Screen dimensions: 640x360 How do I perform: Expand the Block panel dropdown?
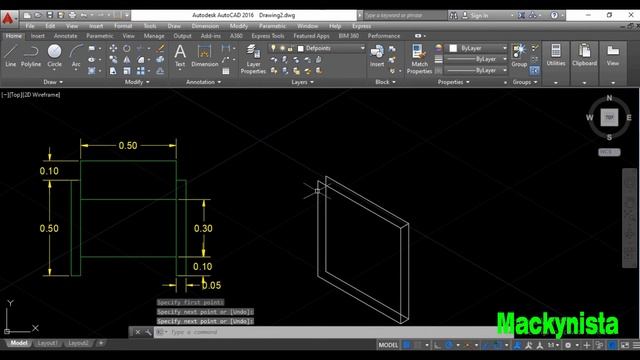385,82
